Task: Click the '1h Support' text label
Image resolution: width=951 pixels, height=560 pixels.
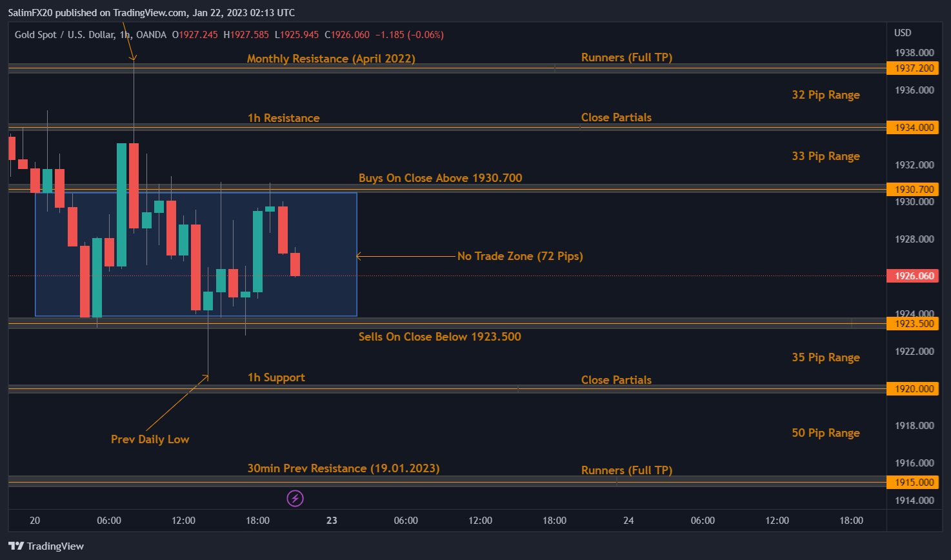Action: (276, 377)
